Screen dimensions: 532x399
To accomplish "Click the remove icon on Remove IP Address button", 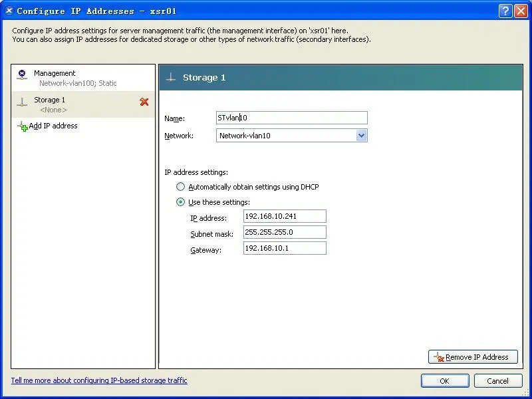I will [439, 357].
